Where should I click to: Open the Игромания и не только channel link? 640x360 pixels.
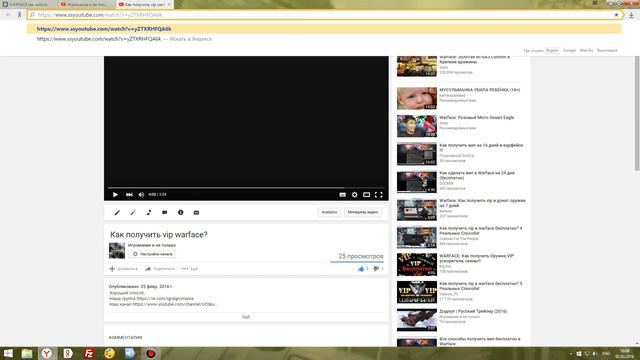pos(152,245)
